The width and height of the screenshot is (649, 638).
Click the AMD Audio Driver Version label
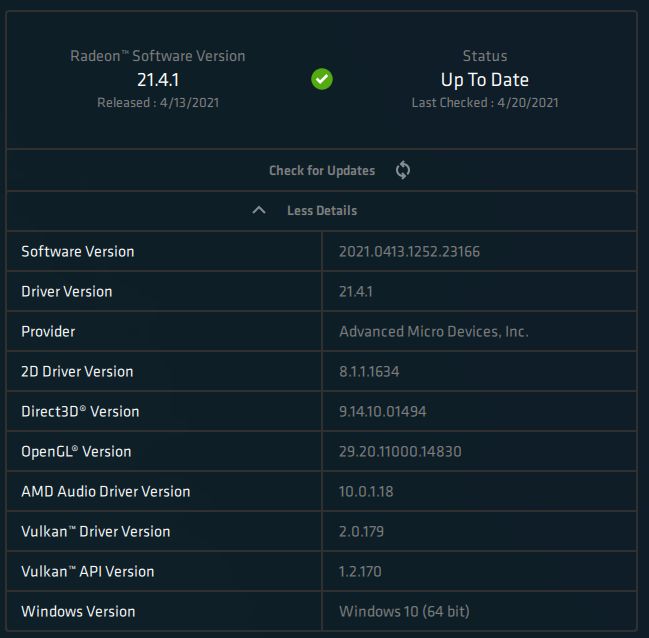click(106, 491)
